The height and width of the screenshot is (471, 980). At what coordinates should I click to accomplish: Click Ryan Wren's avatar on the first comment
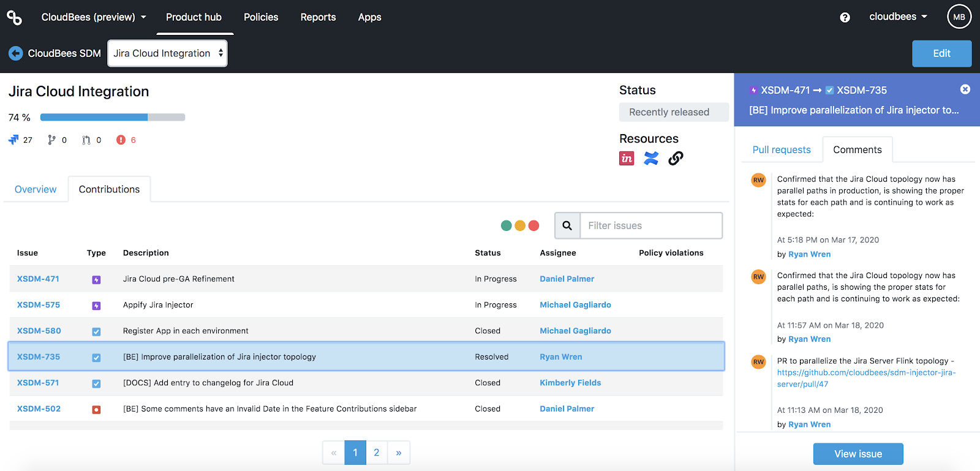758,180
